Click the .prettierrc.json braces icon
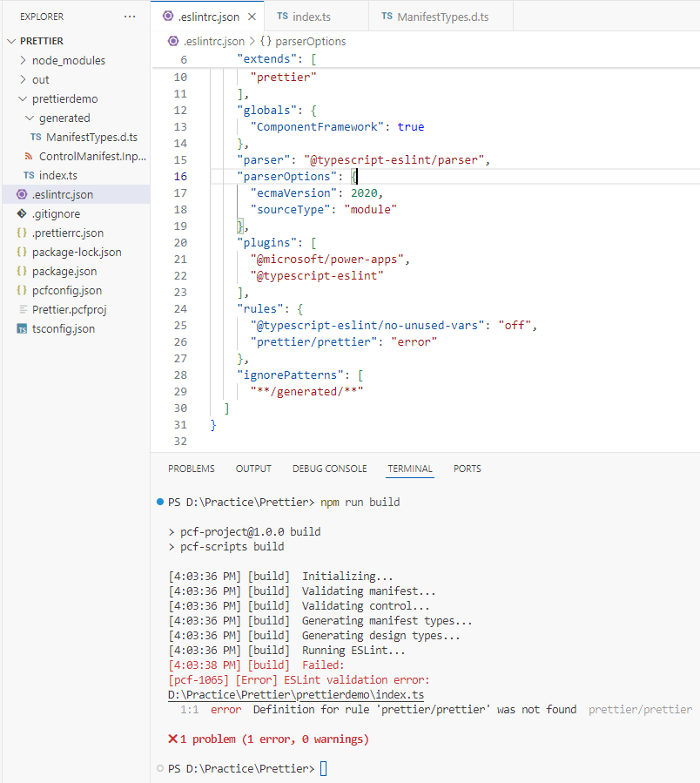 click(22, 233)
